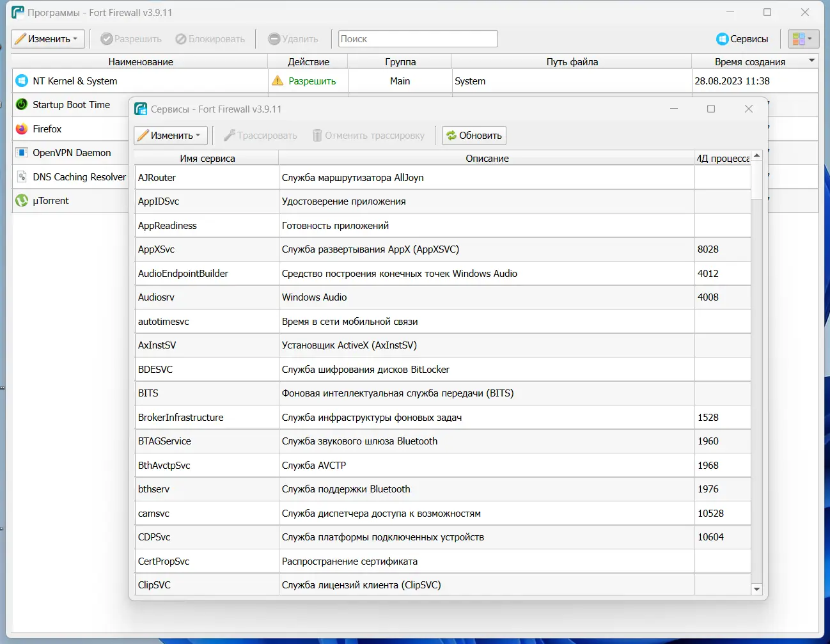Select the BDESVC service row
Viewport: 830px width, 644px height.
442,369
